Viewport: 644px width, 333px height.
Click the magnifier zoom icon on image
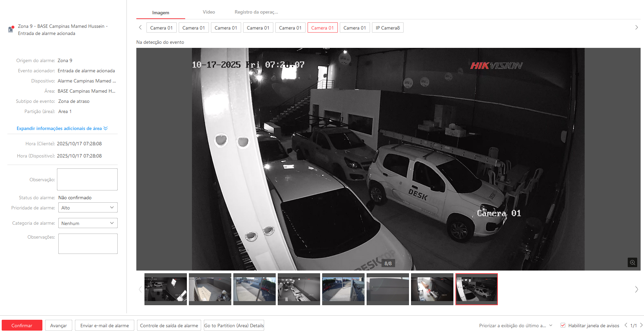632,262
